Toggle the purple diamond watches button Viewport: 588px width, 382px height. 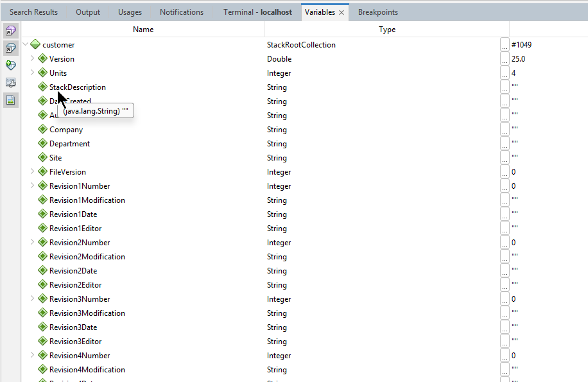tap(11, 31)
